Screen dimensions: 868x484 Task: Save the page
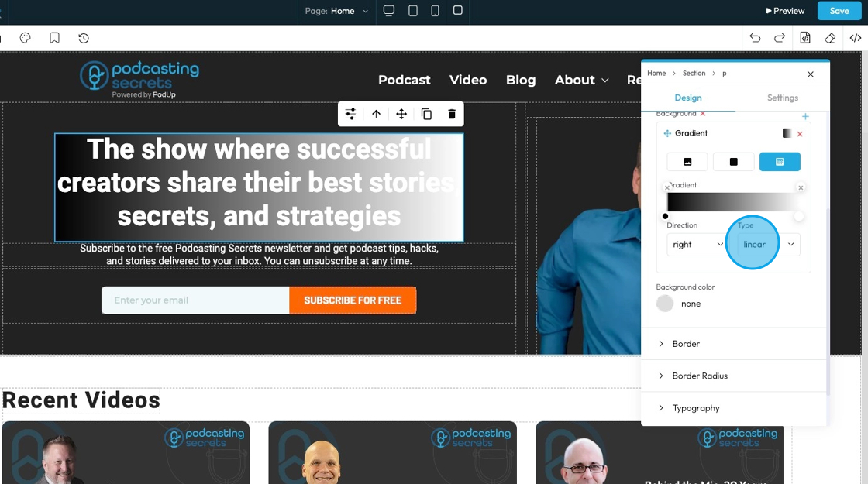(x=839, y=11)
